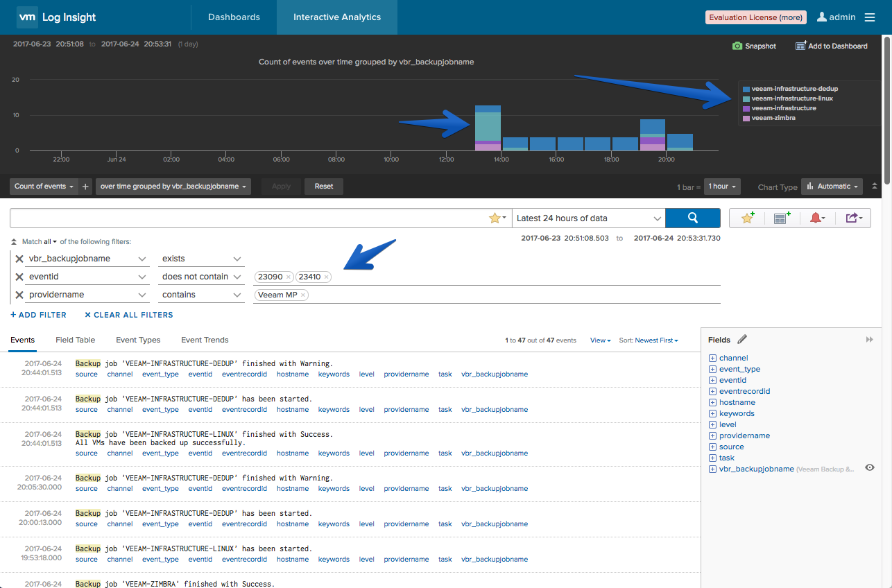Click the veeam-infrastructure legend swatch

click(746, 108)
